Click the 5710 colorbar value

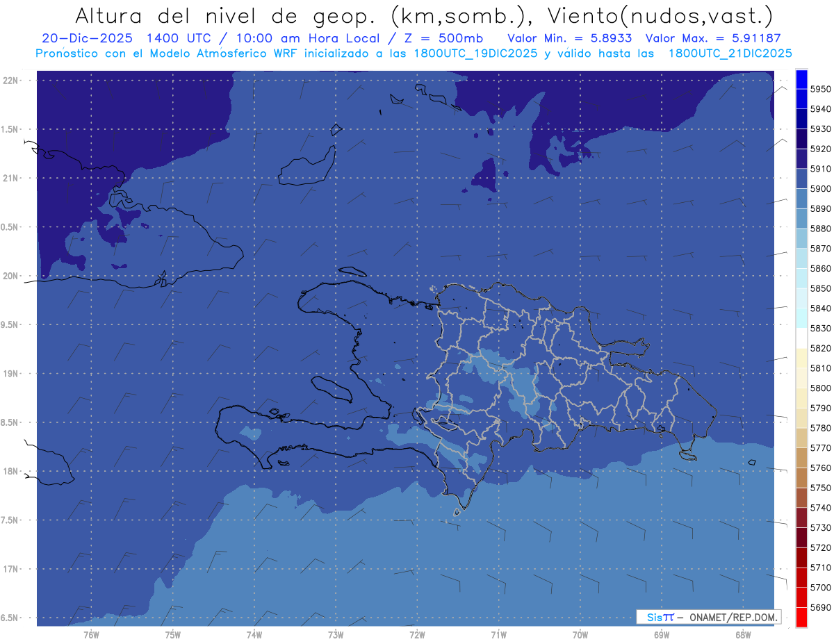pos(820,568)
